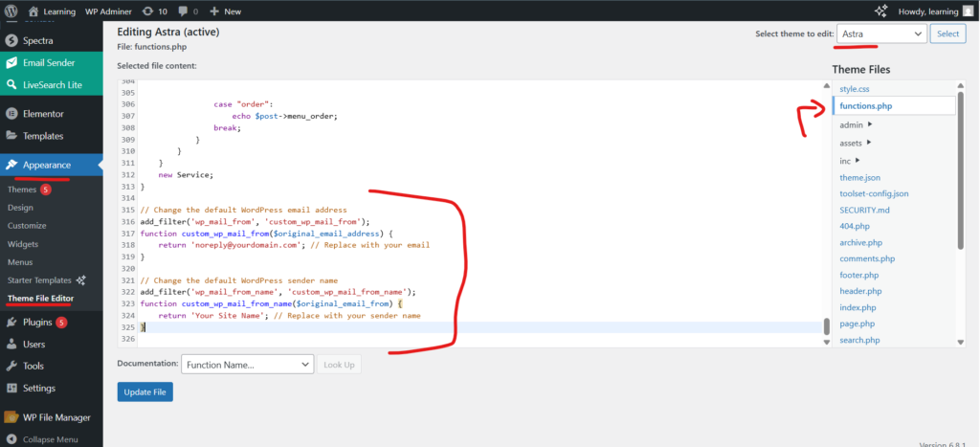Open functions.php theme file
Image resolution: width=980 pixels, height=447 pixels.
[x=865, y=106]
